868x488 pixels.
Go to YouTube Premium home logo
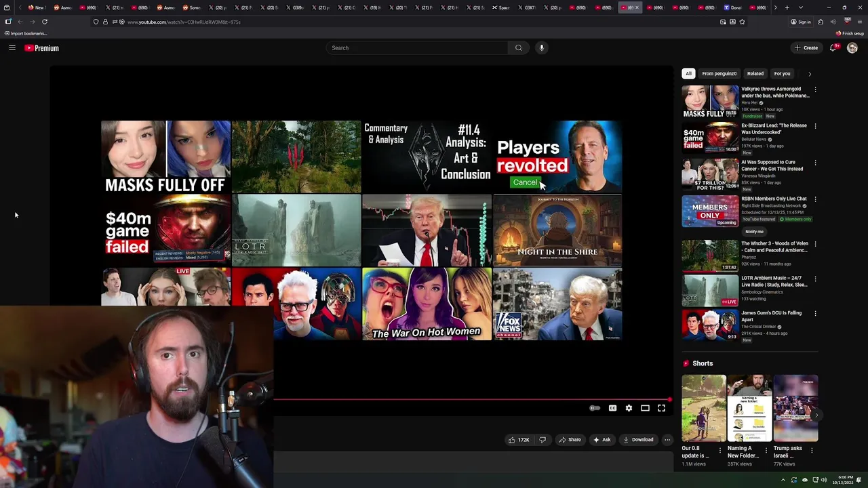pos(41,48)
